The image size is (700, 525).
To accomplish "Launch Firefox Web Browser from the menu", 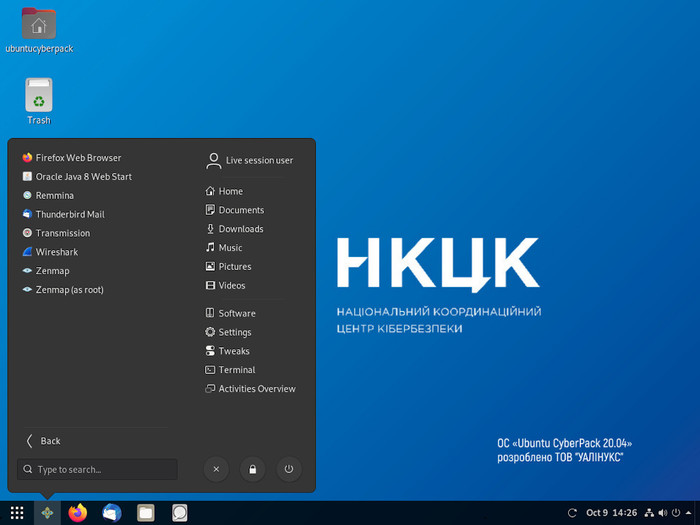I will coord(77,158).
